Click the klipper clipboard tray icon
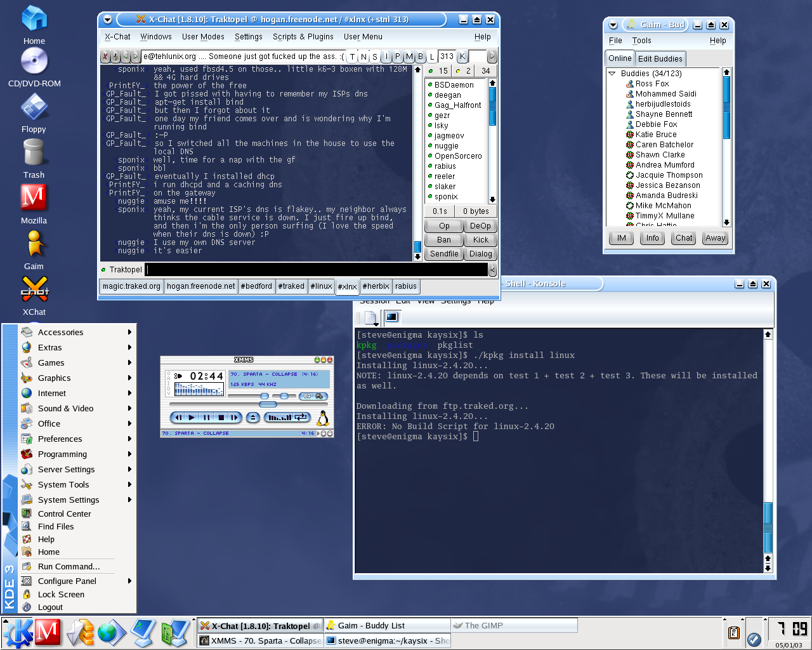812x650 pixels. [x=733, y=633]
